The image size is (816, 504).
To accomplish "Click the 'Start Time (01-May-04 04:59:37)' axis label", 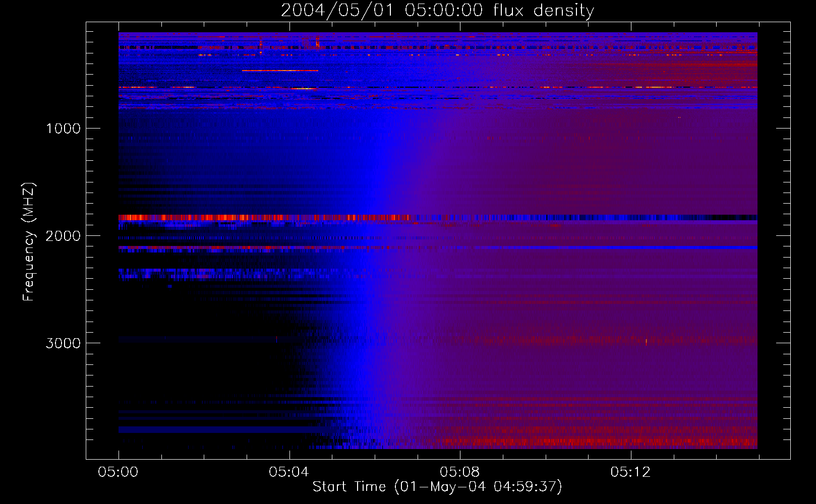I will (x=437, y=487).
